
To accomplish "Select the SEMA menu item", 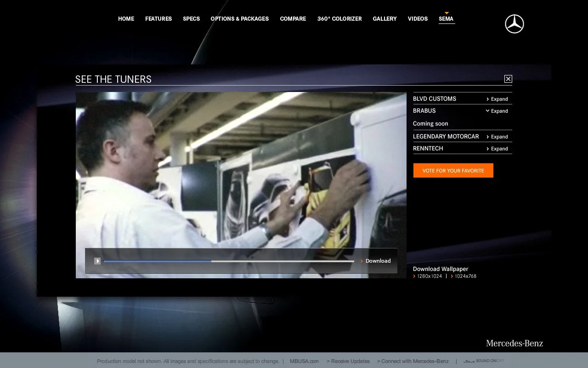I will click(x=446, y=19).
